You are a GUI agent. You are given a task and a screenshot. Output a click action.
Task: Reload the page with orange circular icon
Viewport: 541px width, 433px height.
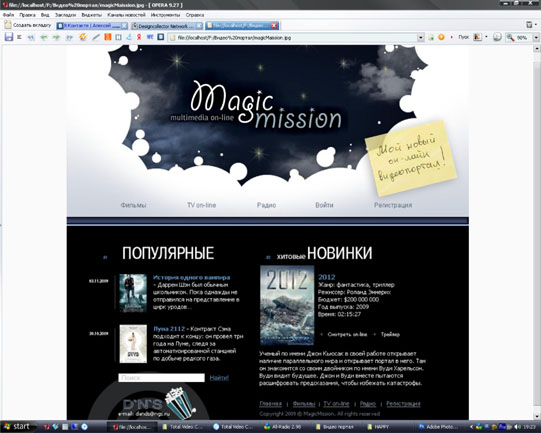point(83,37)
